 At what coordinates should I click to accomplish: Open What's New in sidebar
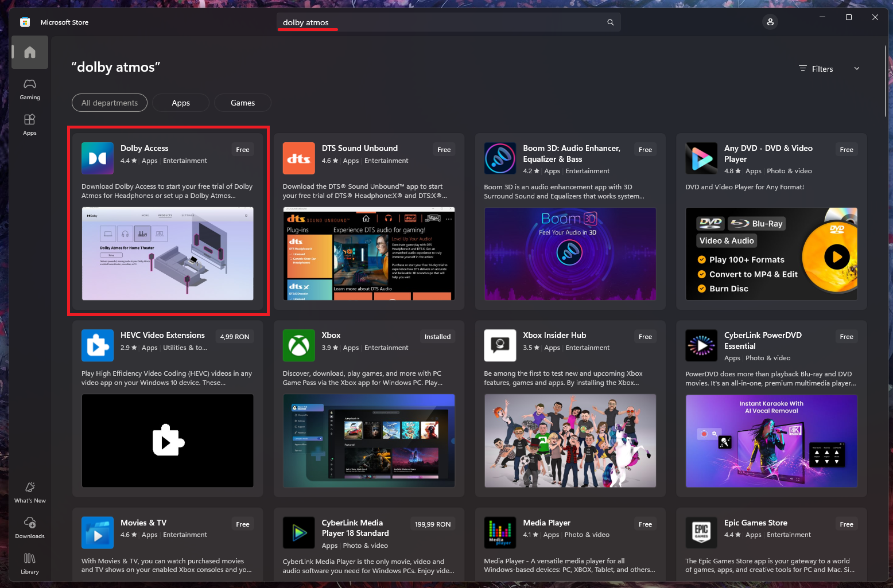pos(30,492)
